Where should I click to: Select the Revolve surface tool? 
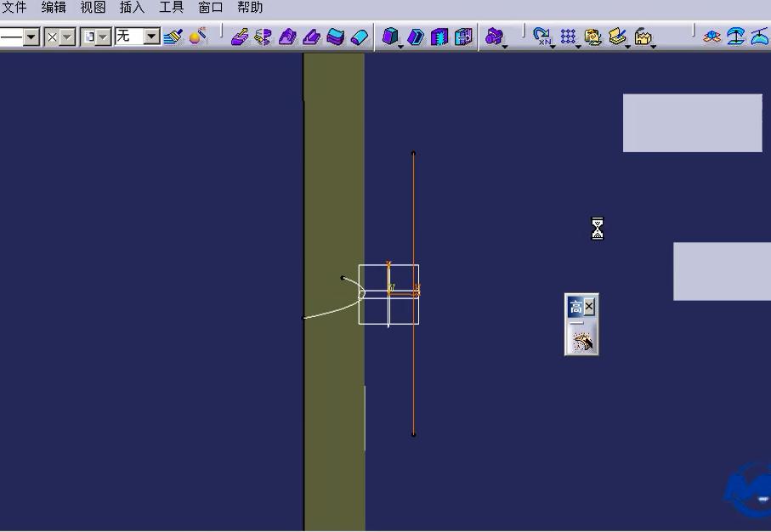[263, 37]
